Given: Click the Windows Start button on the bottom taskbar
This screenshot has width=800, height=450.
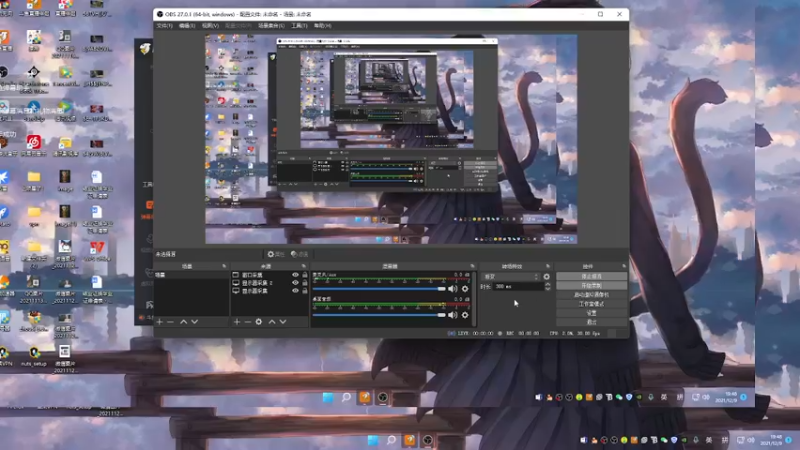Looking at the screenshot, I should pyautogui.click(x=373, y=440).
